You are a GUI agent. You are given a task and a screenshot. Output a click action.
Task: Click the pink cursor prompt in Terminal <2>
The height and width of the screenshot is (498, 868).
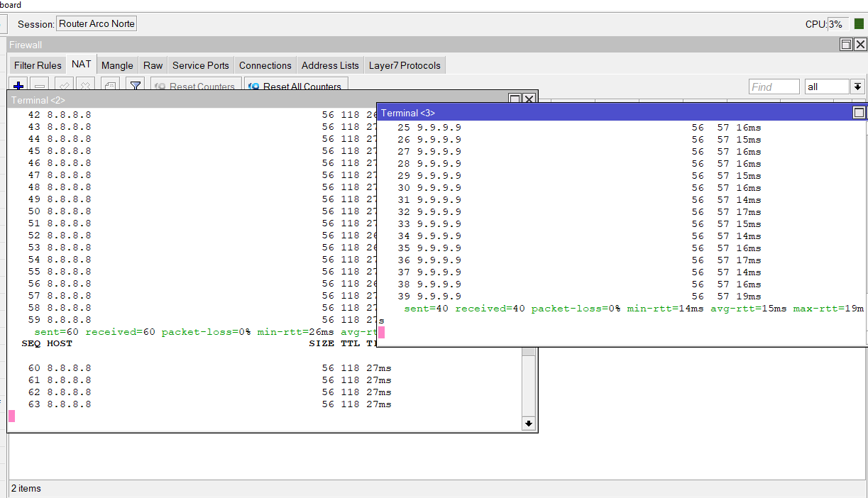pos(11,416)
